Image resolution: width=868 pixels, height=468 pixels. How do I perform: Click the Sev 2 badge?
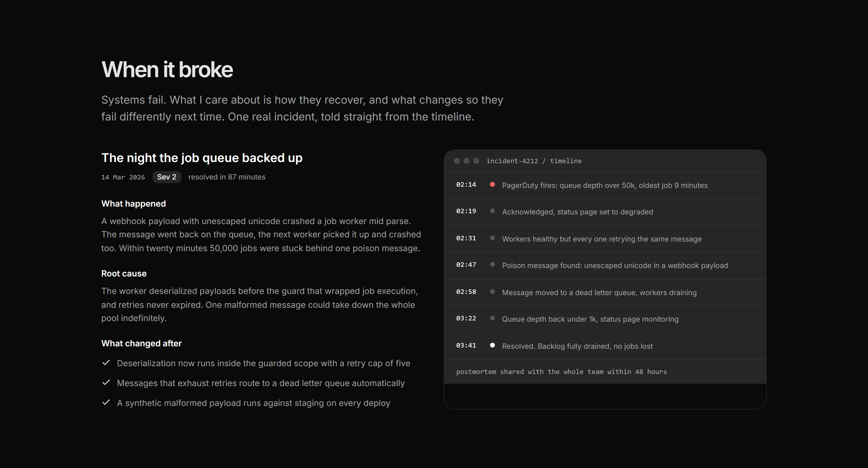pos(167,177)
